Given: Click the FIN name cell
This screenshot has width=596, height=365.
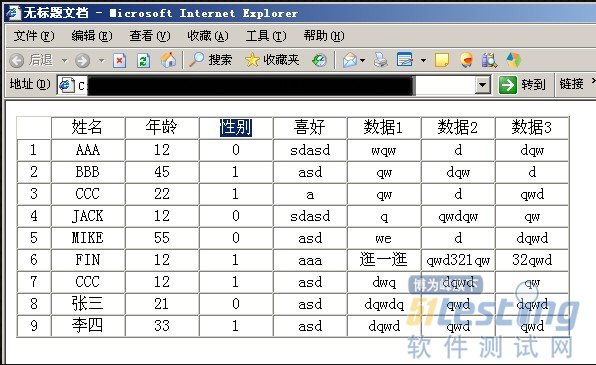Looking at the screenshot, I should tap(88, 260).
